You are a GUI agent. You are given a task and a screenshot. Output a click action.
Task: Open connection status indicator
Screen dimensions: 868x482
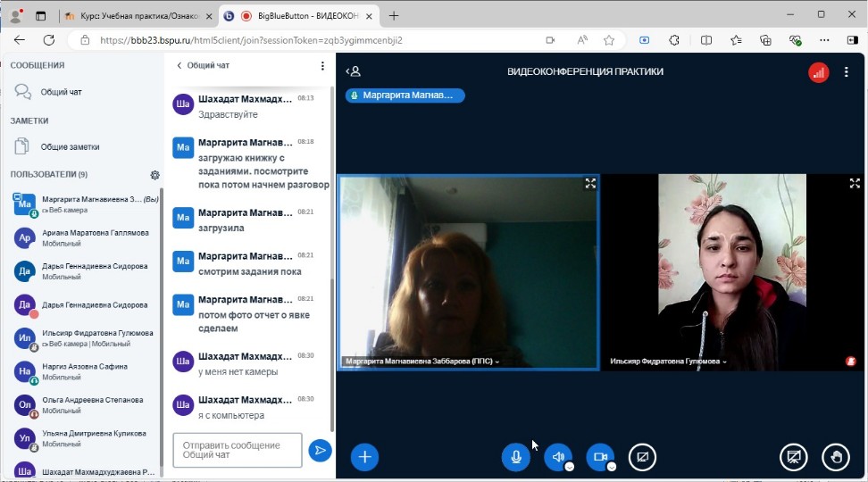click(x=818, y=72)
